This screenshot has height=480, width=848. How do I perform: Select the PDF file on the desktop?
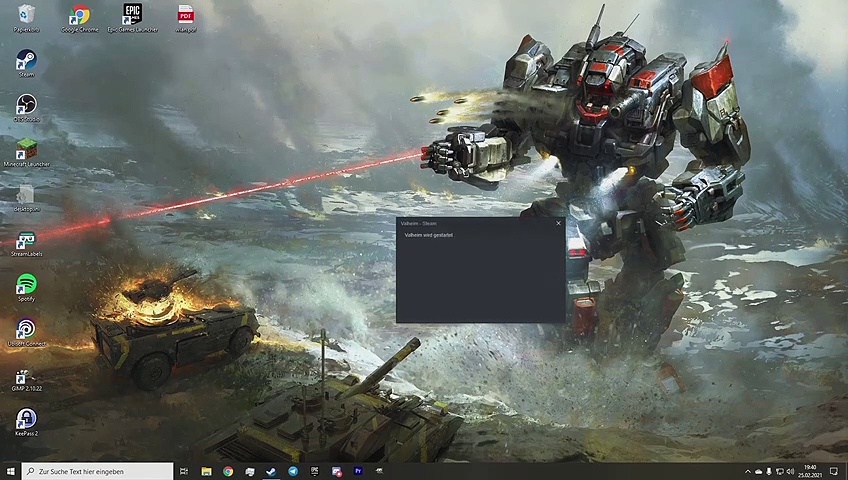186,16
